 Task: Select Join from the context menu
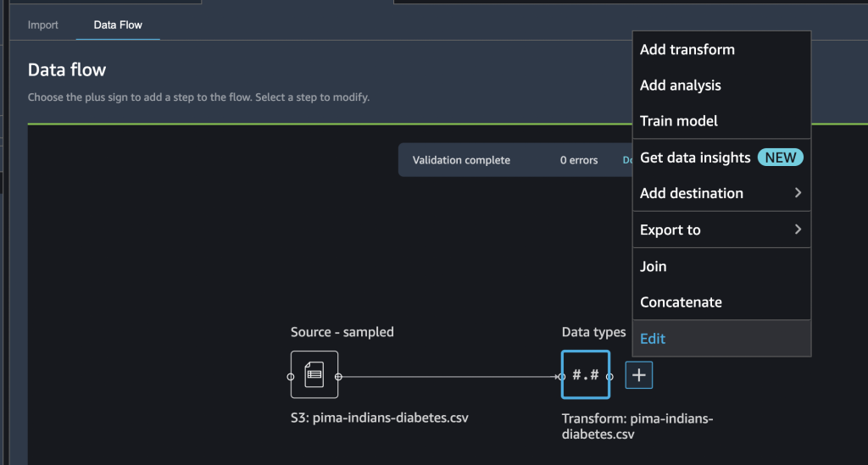tap(654, 266)
